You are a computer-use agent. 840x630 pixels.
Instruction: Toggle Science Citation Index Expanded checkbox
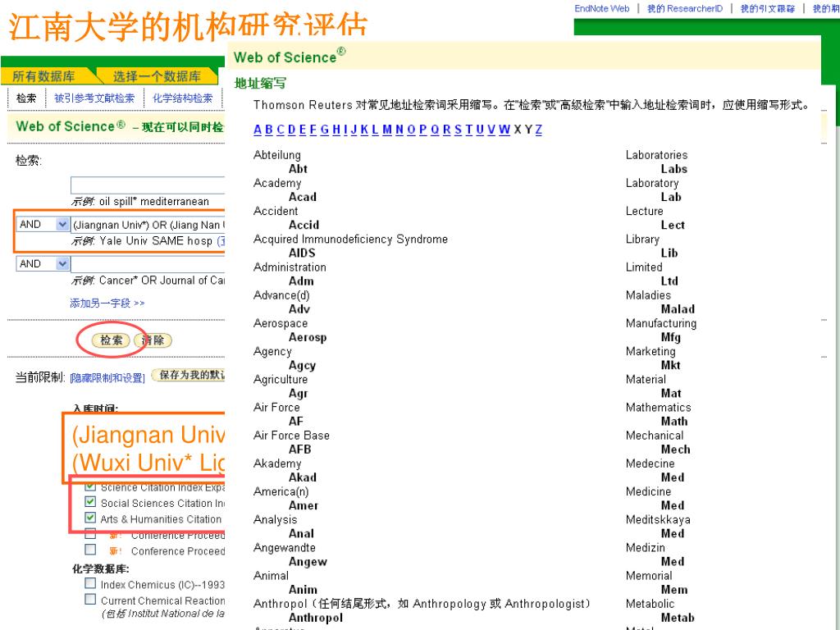90,486
